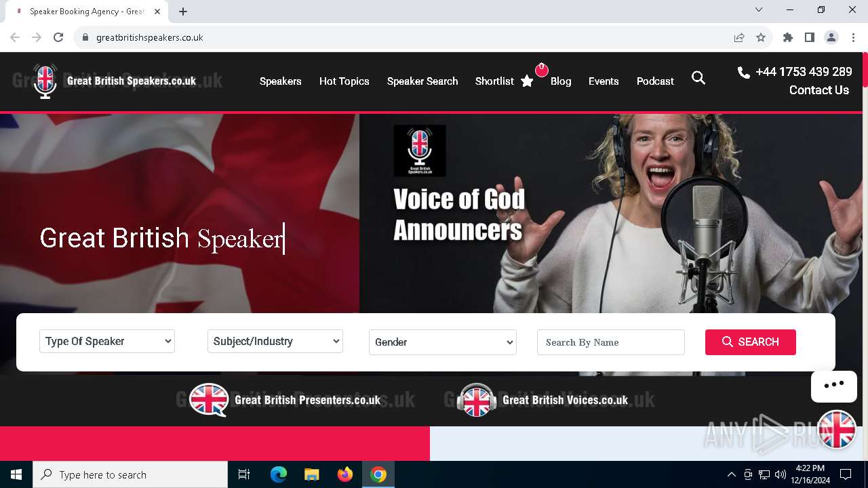The height and width of the screenshot is (488, 868).
Task: Open the Chrome three-dot menu
Action: point(853,37)
